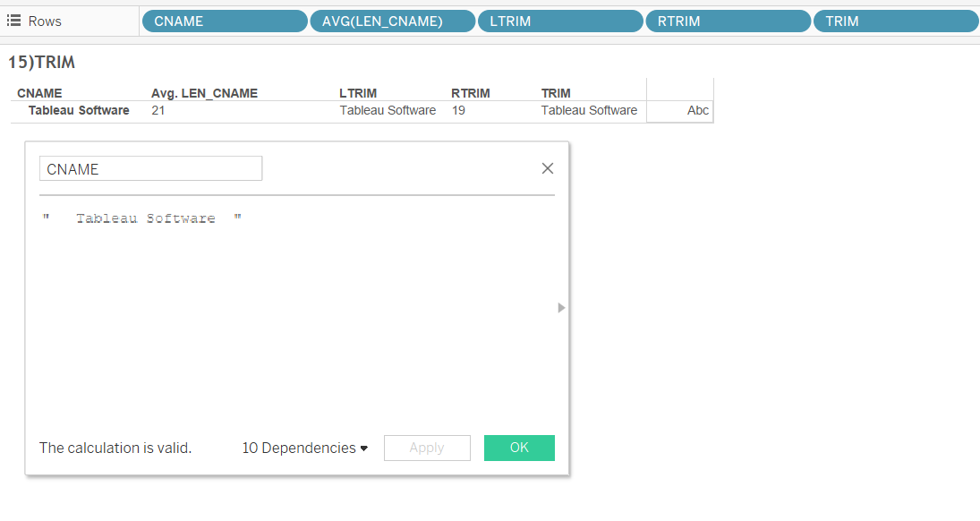Click the RTRIM column header

[x=471, y=93]
